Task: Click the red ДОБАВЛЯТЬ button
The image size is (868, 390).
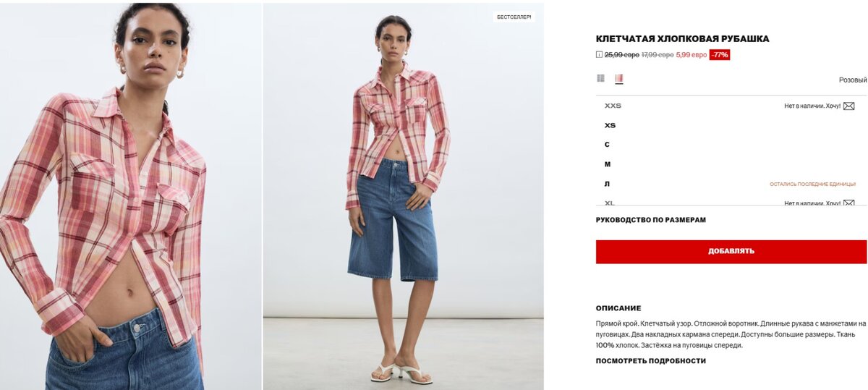Action: click(731, 251)
